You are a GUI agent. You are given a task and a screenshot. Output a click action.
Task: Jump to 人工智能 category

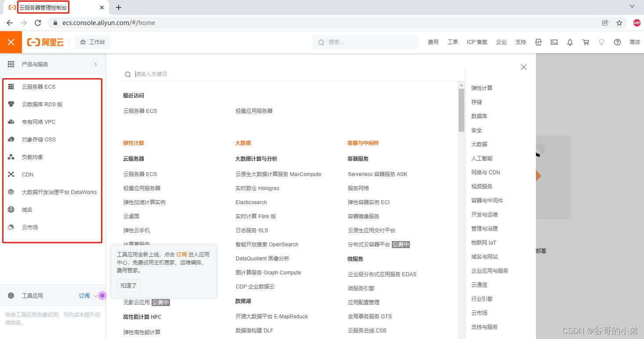[482, 158]
